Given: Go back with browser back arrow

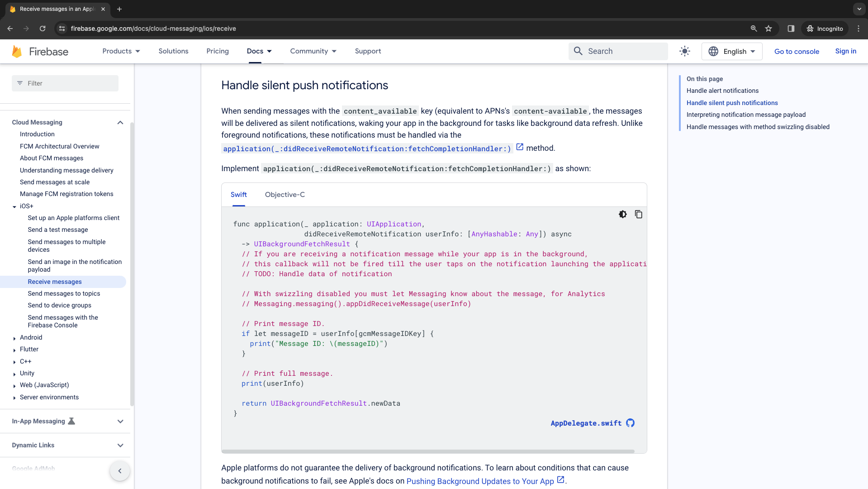Looking at the screenshot, I should (10, 29).
